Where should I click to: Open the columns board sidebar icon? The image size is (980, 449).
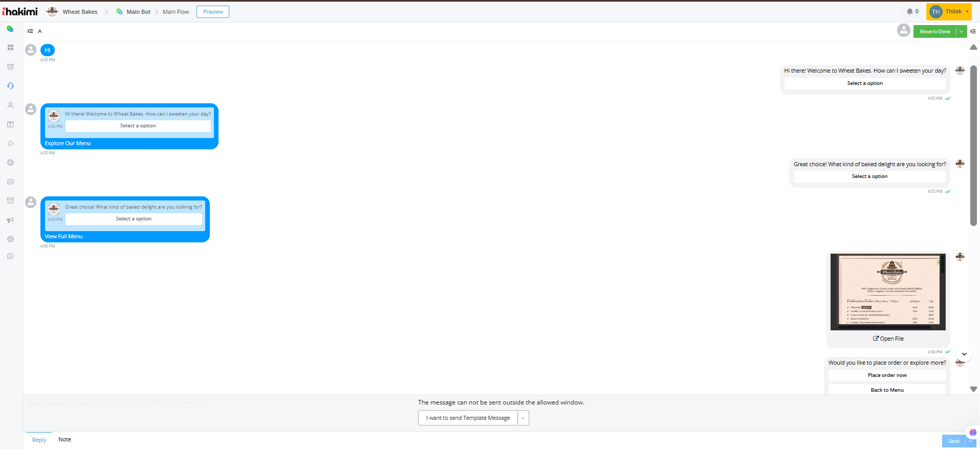(10, 124)
